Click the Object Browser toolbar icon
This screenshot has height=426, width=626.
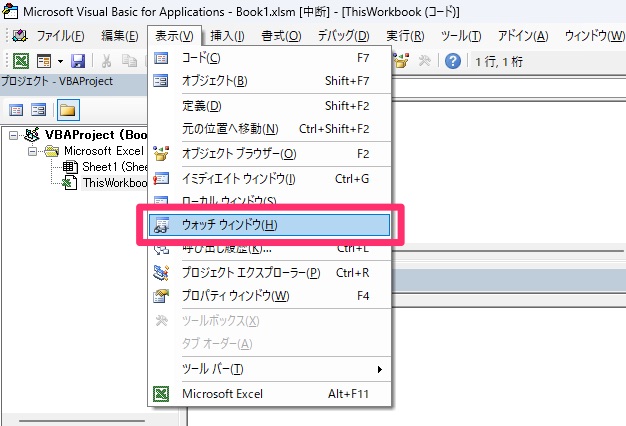pos(401,61)
